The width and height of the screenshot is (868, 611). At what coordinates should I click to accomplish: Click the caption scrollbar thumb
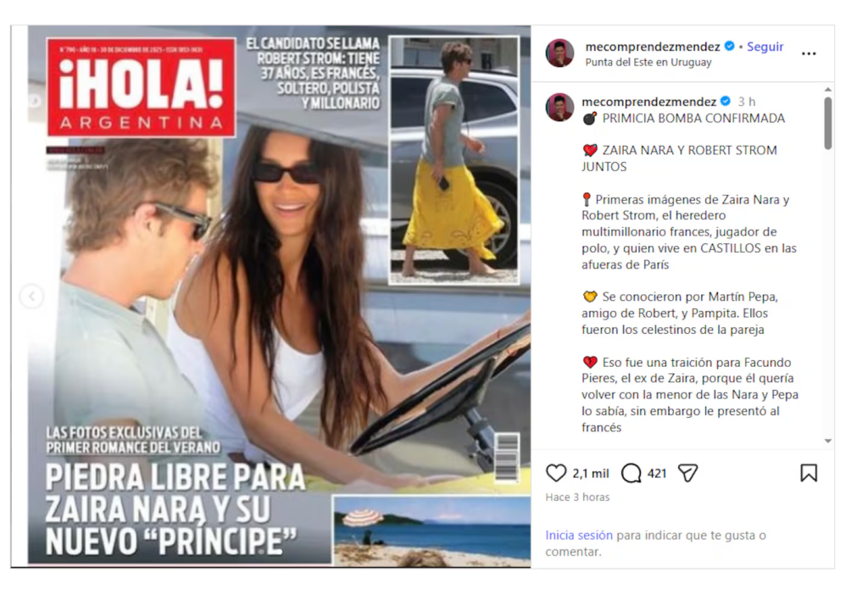[x=827, y=123]
